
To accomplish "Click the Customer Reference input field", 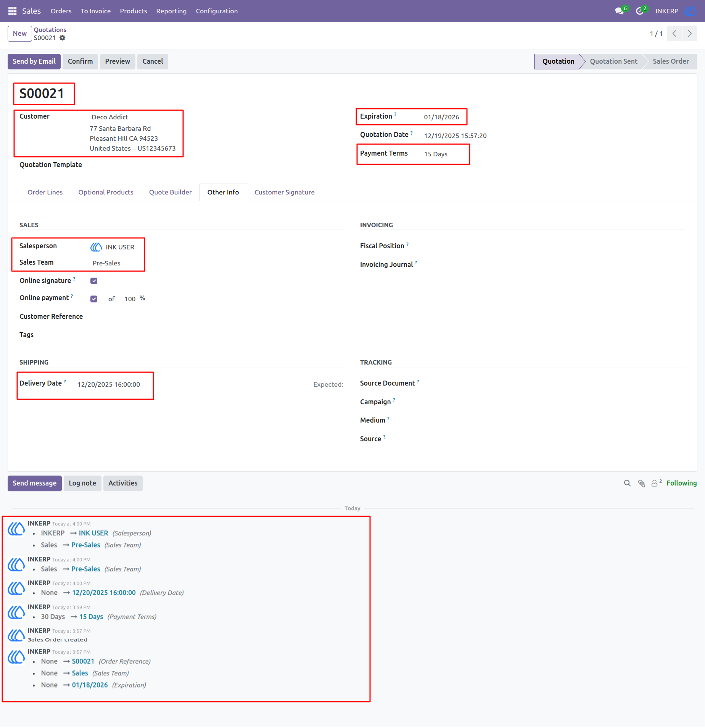I will [217, 317].
